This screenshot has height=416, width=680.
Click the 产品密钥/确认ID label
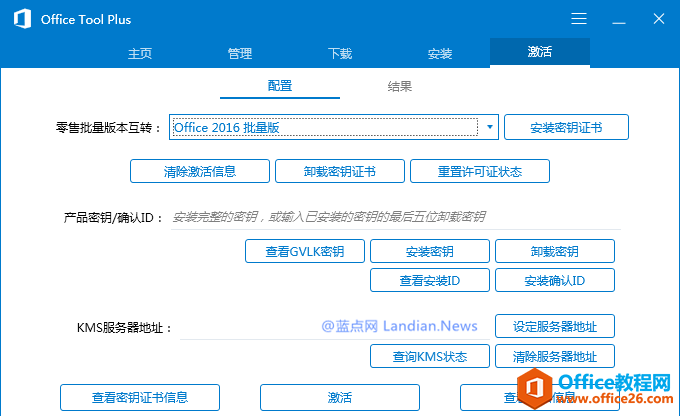point(113,217)
